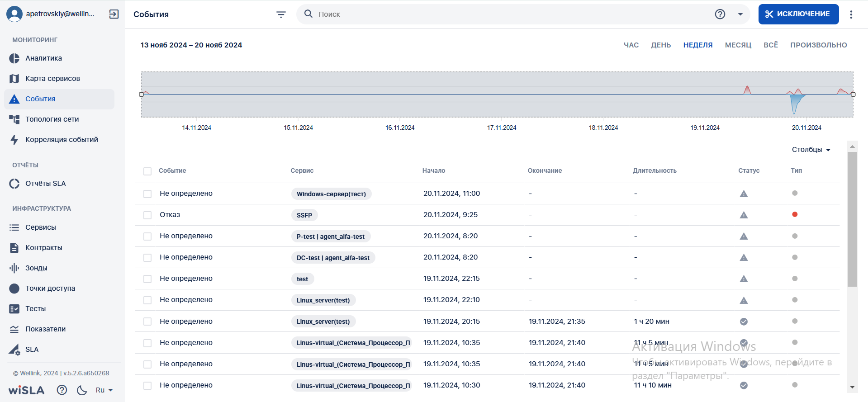Sort by the Начало column header
Viewport: 868px width, 402px height.
click(434, 171)
